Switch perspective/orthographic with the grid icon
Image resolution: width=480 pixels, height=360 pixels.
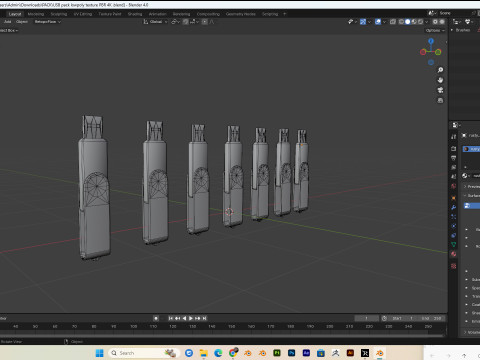440,100
